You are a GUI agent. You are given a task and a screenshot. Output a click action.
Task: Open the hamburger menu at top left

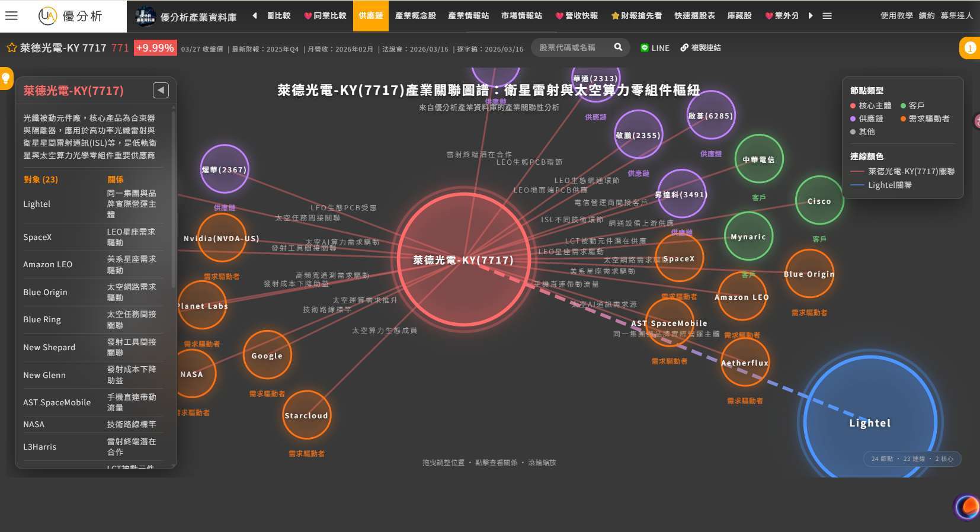[11, 15]
